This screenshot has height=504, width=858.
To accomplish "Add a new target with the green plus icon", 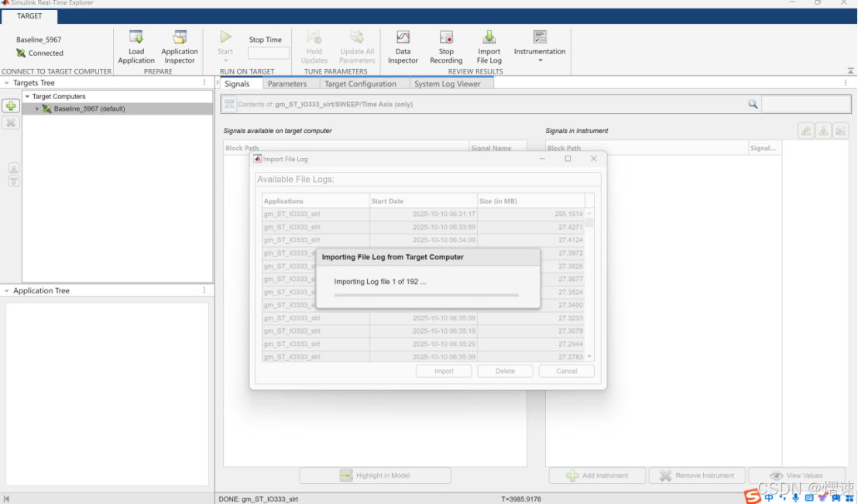I will (x=10, y=105).
